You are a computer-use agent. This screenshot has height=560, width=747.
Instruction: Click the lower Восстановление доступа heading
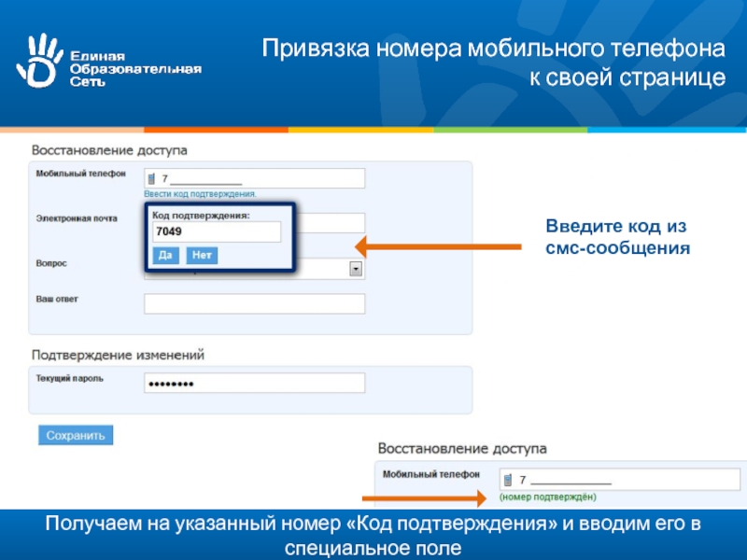click(x=462, y=449)
